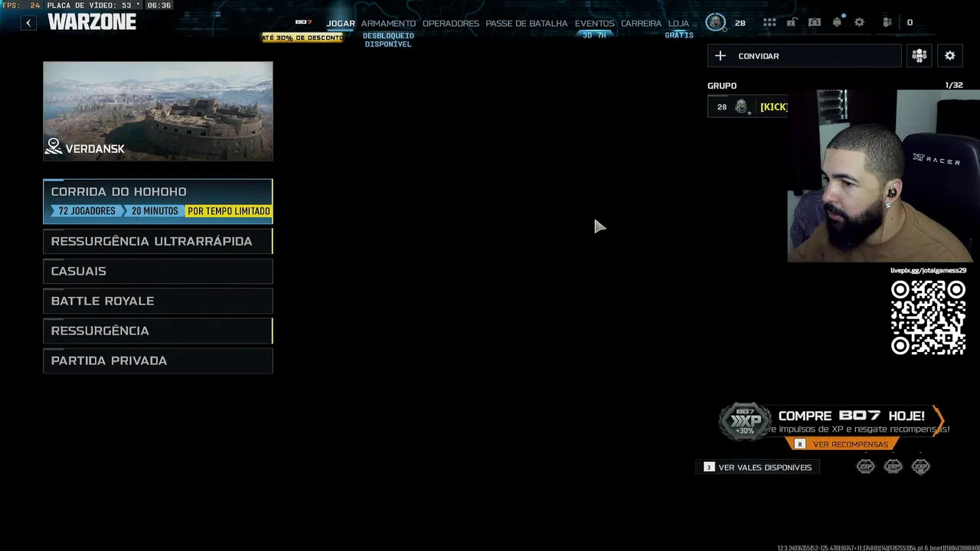This screenshot has height=551, width=980.
Task: Click the '1/32' party count text
Action: coord(954,85)
